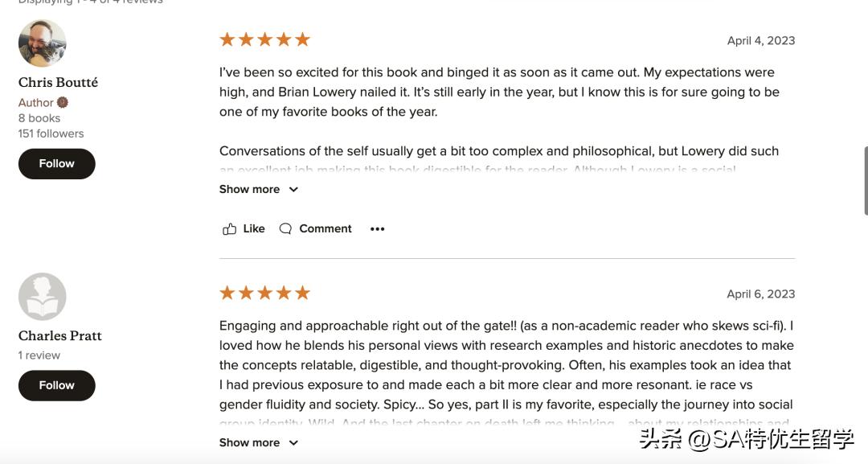This screenshot has height=464, width=868.
Task: Click Charles Pratt's default avatar
Action: 42,297
